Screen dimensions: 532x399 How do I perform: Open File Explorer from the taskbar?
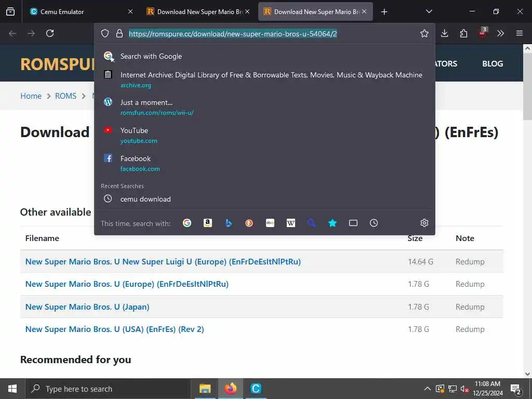pos(205,389)
